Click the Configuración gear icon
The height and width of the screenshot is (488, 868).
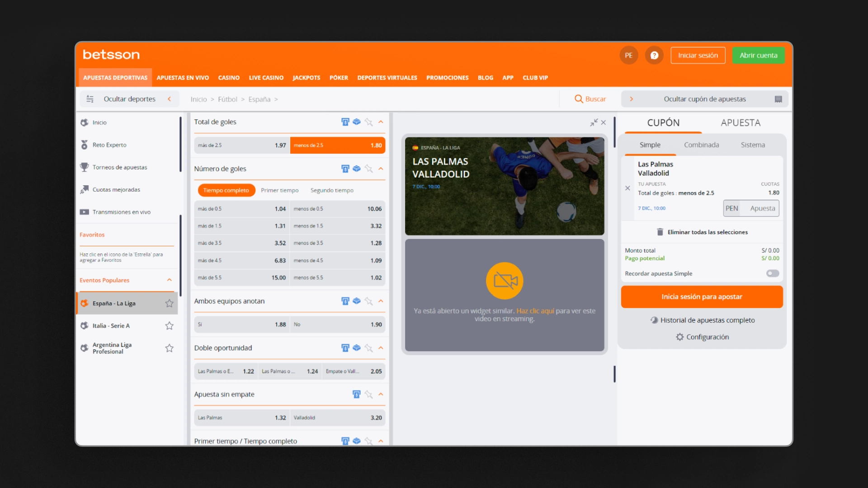click(679, 337)
